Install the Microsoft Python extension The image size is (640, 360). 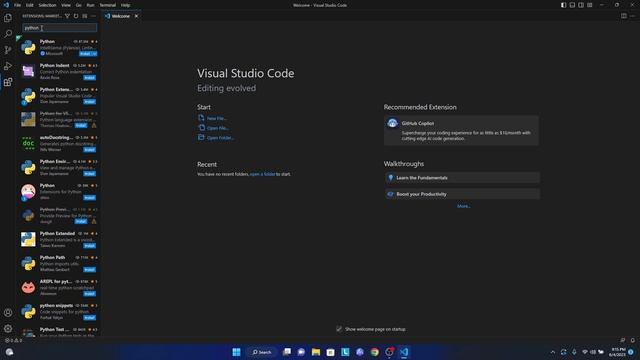[x=85, y=53]
